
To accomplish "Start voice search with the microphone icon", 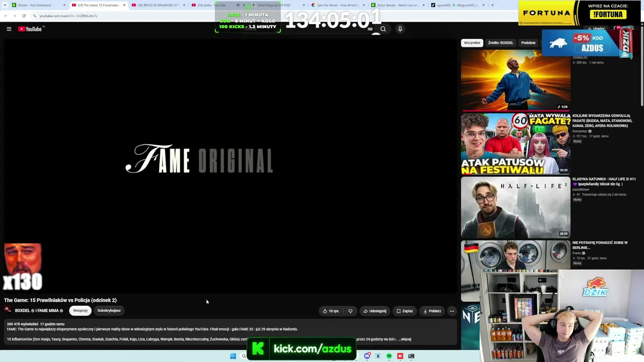I will click(400, 29).
